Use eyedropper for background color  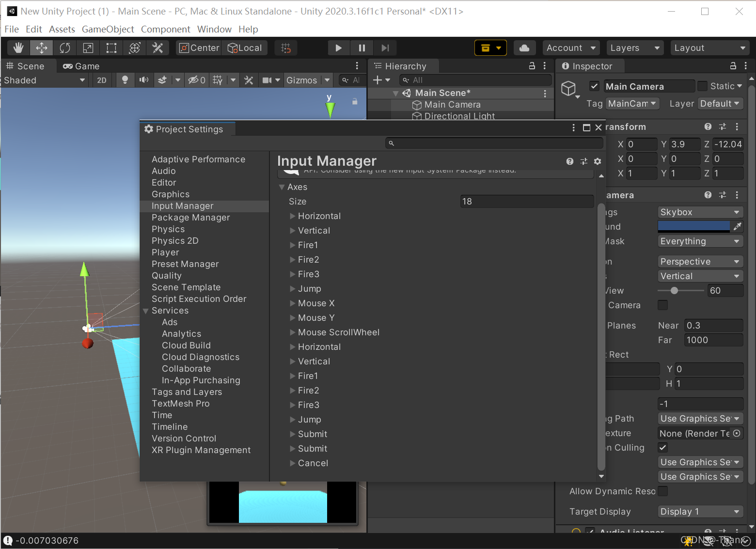pyautogui.click(x=737, y=227)
